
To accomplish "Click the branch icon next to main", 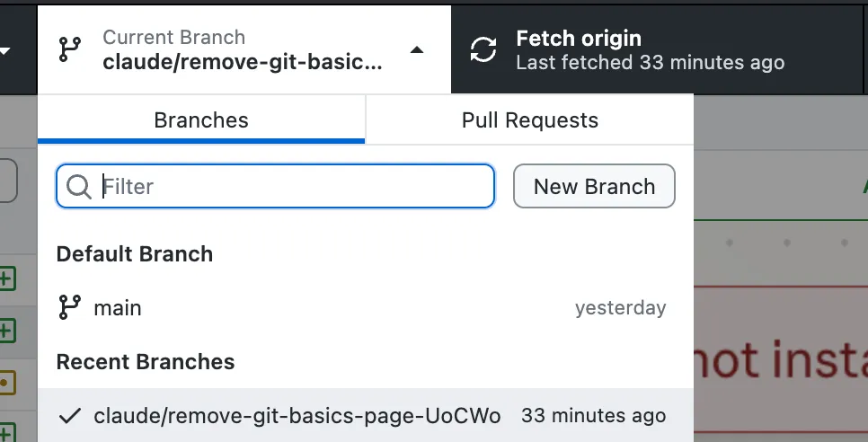I will 69,308.
